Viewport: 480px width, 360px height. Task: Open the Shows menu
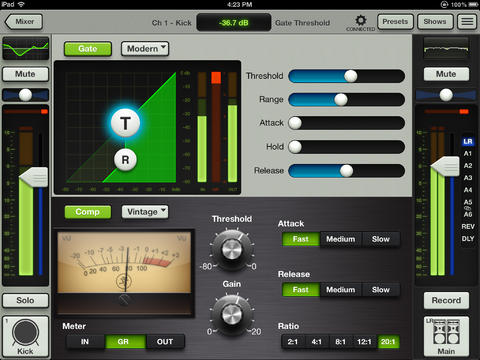(x=435, y=22)
